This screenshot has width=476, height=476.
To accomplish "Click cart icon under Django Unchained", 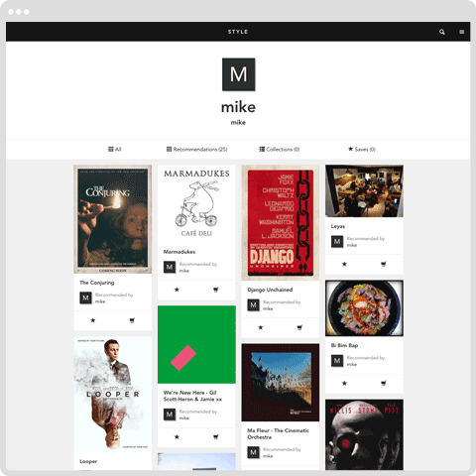I will tap(299, 327).
